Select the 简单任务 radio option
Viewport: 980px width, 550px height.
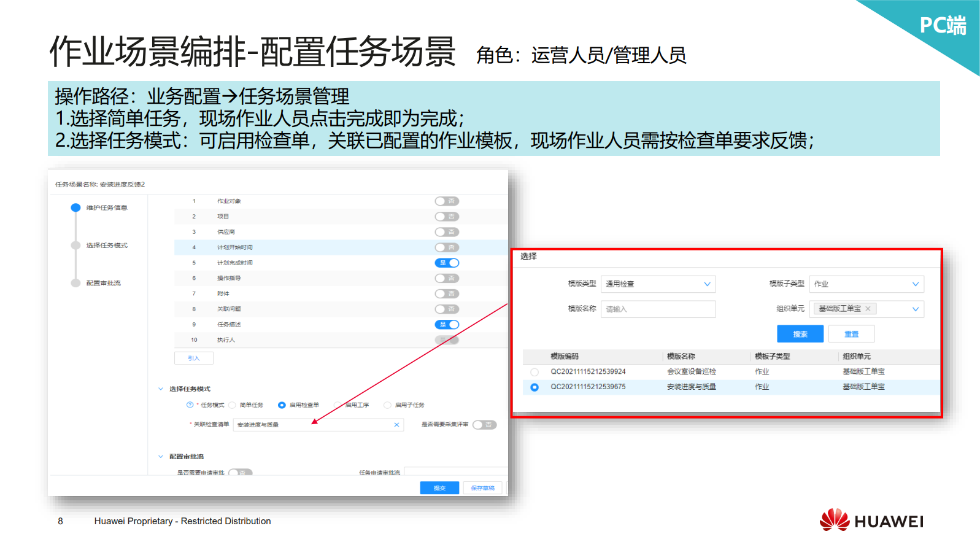232,405
